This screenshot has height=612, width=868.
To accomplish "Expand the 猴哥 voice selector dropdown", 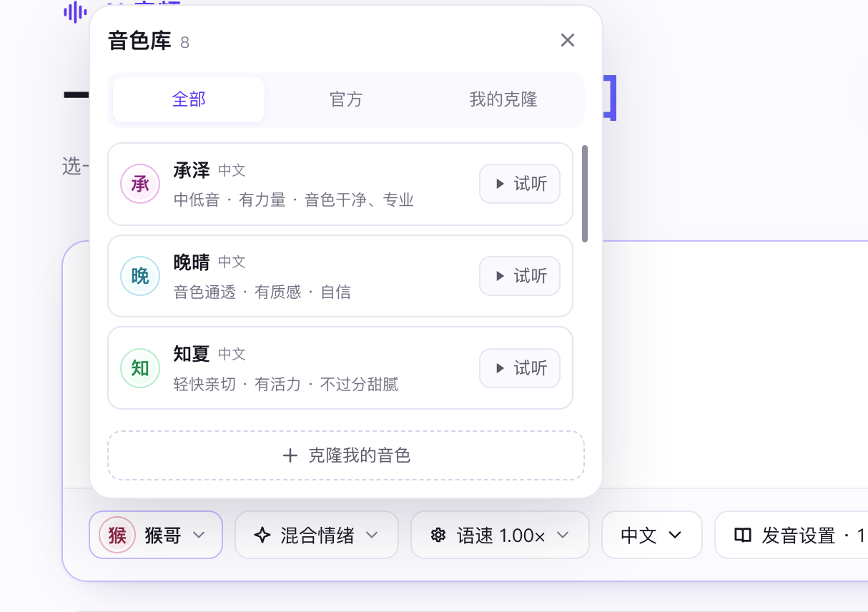I will click(x=156, y=535).
